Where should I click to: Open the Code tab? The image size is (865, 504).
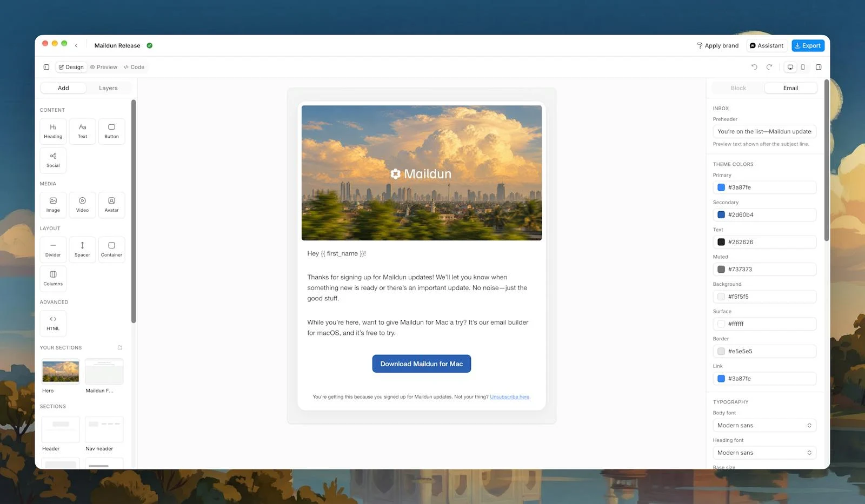(134, 67)
